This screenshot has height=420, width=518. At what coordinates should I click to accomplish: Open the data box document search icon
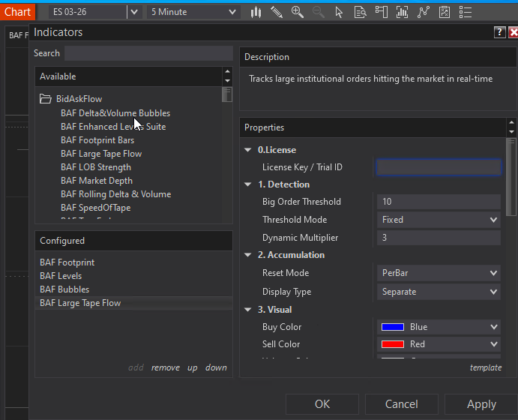click(x=360, y=12)
